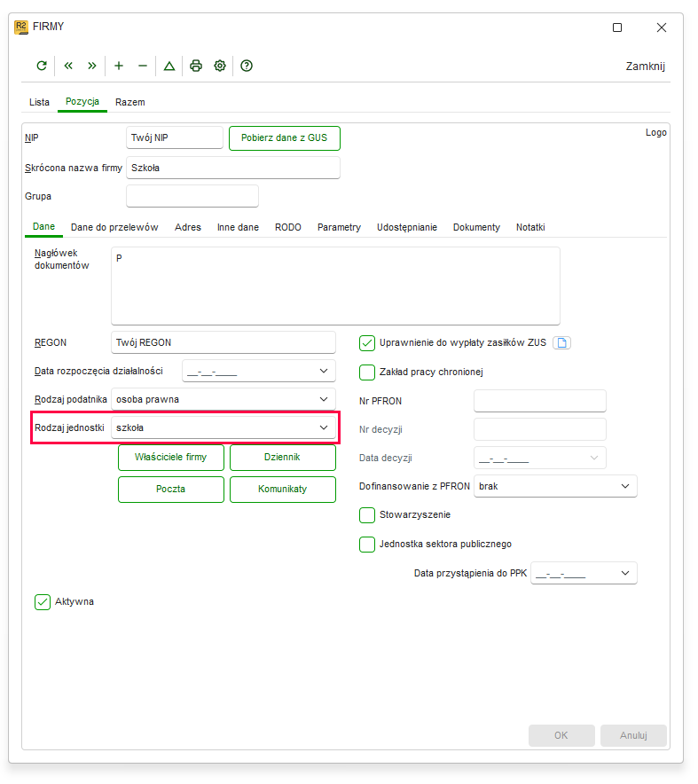Open the Rodzaj podatnika dropdown
The image size is (698, 784).
pos(224,399)
